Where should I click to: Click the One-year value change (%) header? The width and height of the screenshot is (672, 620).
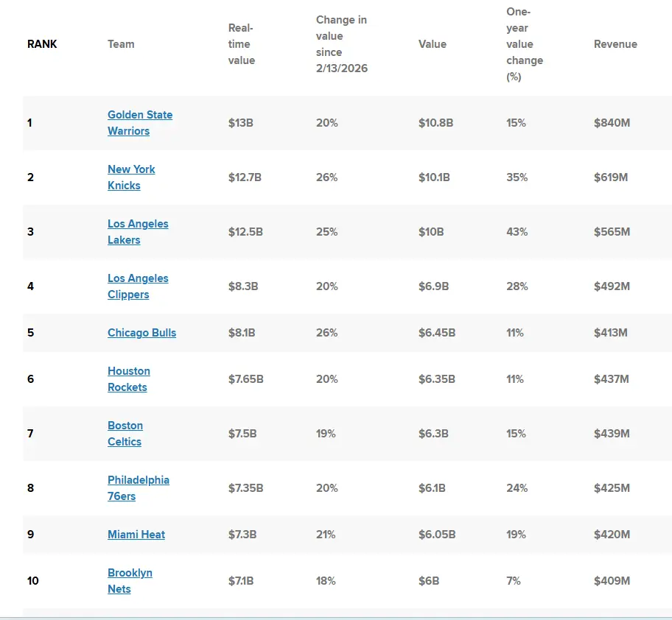[524, 44]
